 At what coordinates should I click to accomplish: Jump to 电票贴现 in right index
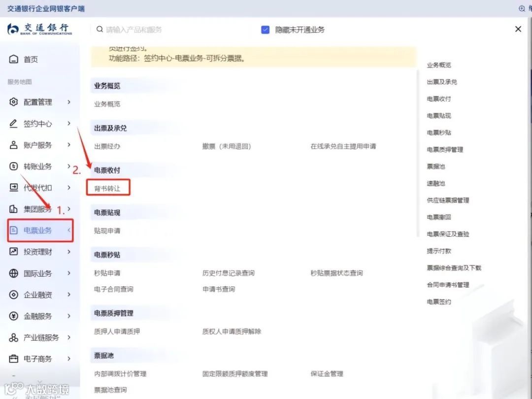(x=439, y=116)
